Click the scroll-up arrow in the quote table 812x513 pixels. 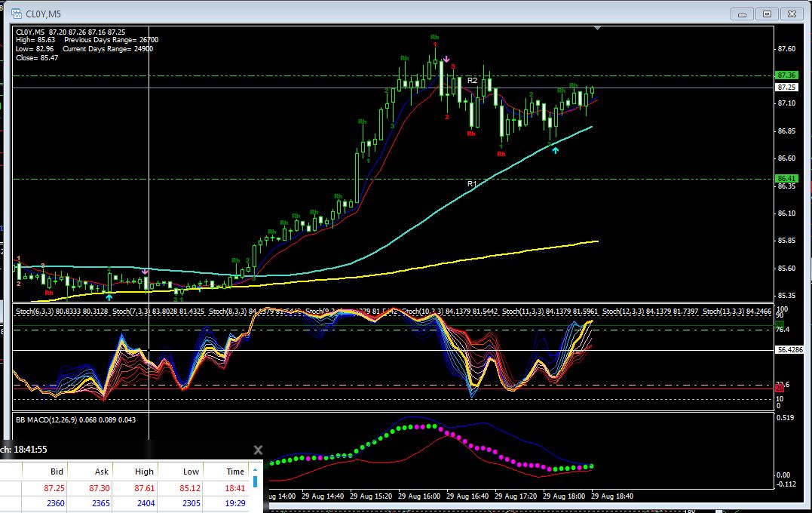pos(255,469)
